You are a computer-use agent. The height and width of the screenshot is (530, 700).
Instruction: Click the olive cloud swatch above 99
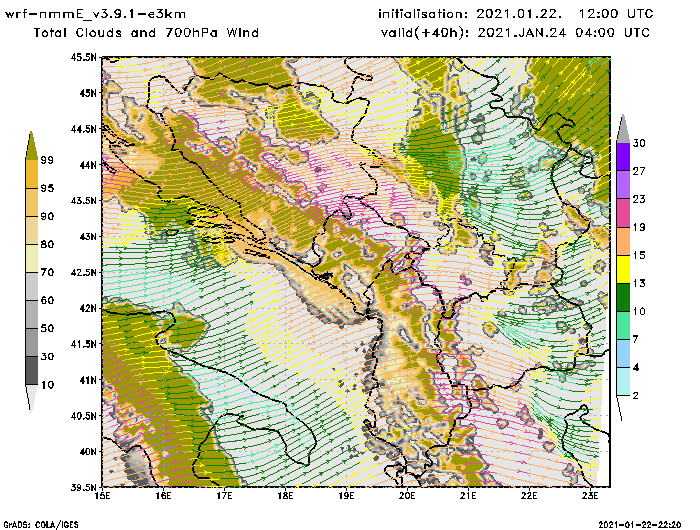[31, 146]
